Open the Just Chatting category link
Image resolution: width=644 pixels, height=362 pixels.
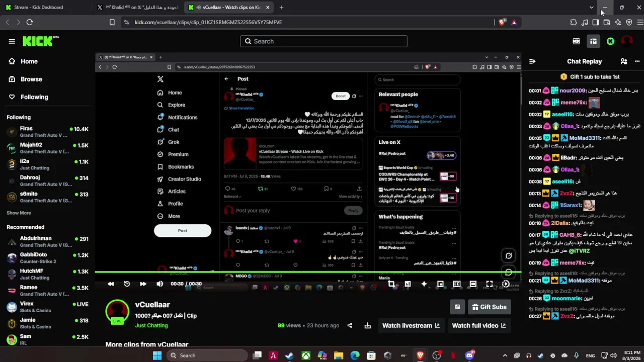151,325
